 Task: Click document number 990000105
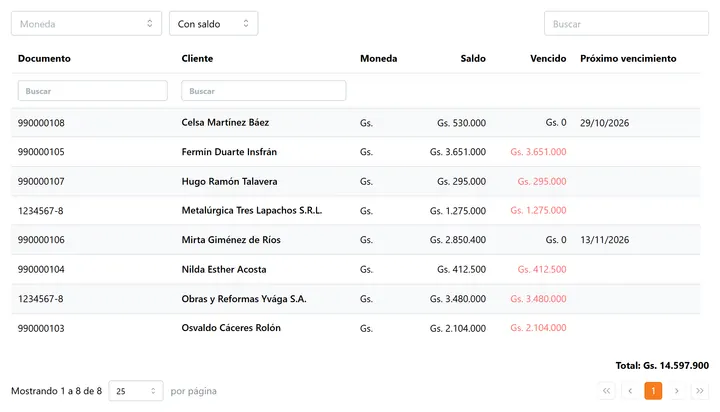41,152
